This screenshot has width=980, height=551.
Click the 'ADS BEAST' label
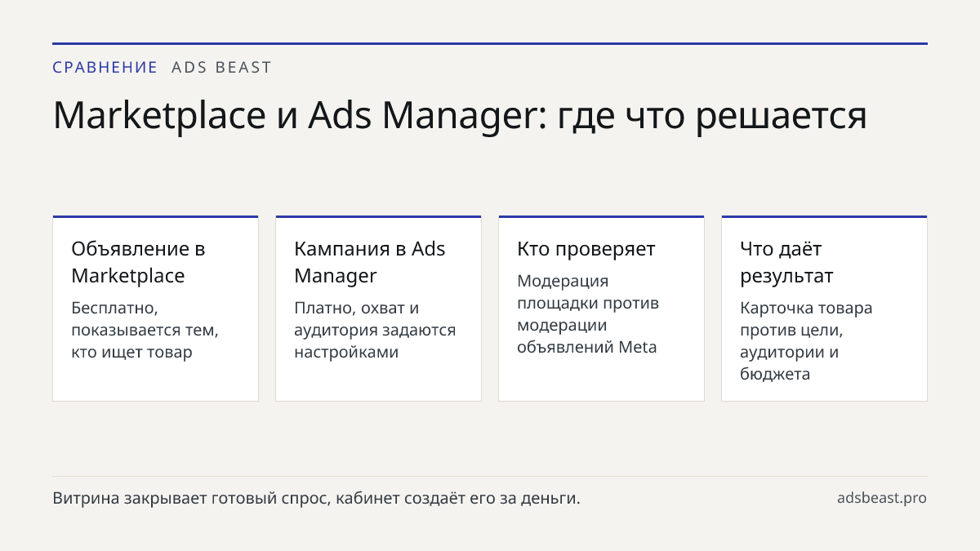pyautogui.click(x=221, y=68)
